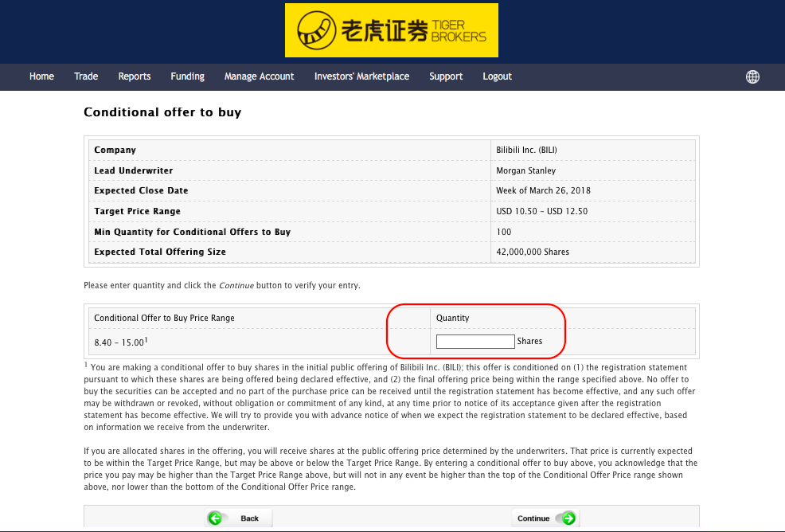Click the Expected Total Offering Size label
The image size is (785, 532).
160,252
